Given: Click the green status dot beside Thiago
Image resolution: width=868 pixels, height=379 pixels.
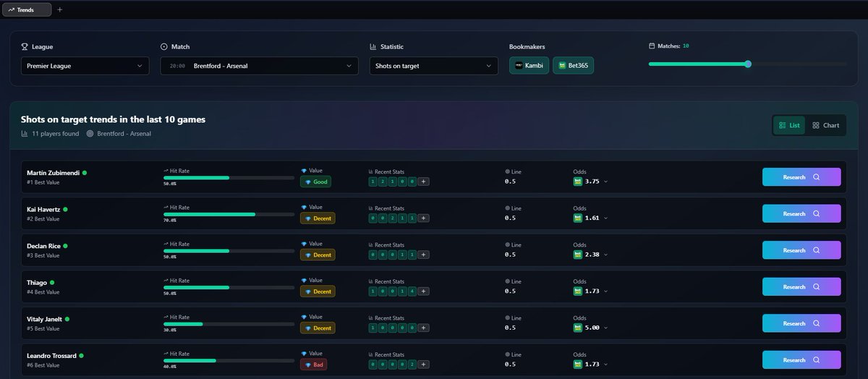Looking at the screenshot, I should tap(52, 282).
